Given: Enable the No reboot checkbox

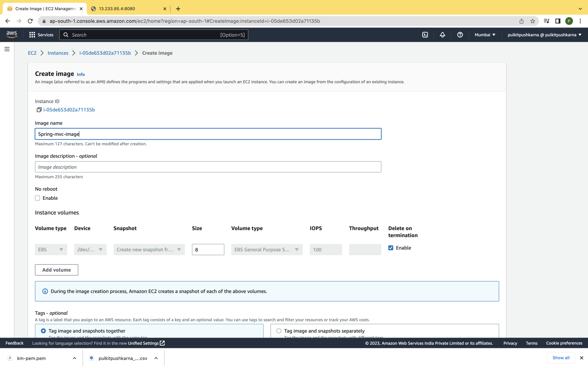Looking at the screenshot, I should 38,198.
